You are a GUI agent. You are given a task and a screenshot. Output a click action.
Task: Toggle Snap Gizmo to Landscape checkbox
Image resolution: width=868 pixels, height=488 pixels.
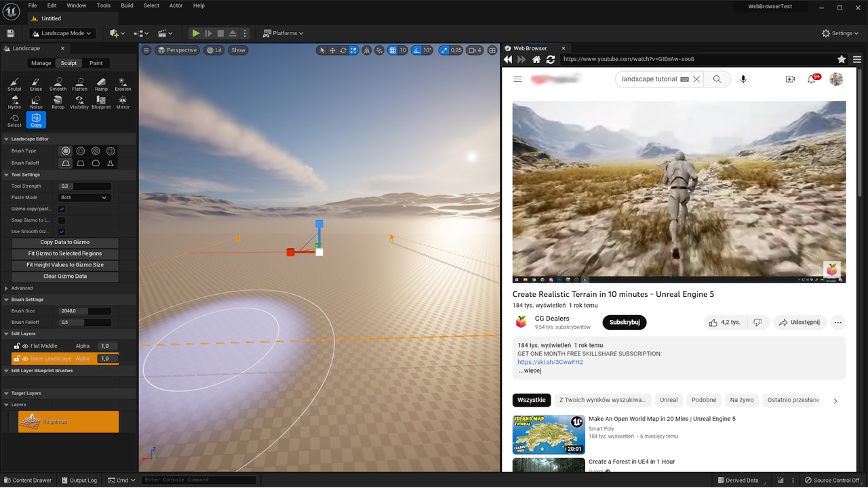coord(62,220)
